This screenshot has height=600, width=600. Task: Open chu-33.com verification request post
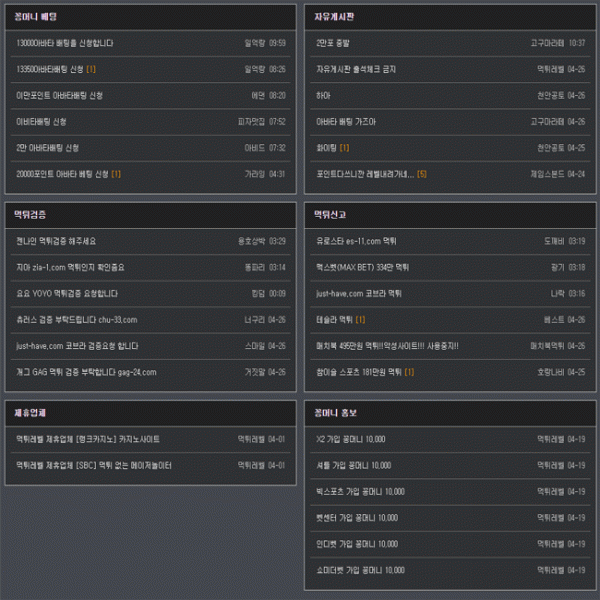tap(77, 320)
